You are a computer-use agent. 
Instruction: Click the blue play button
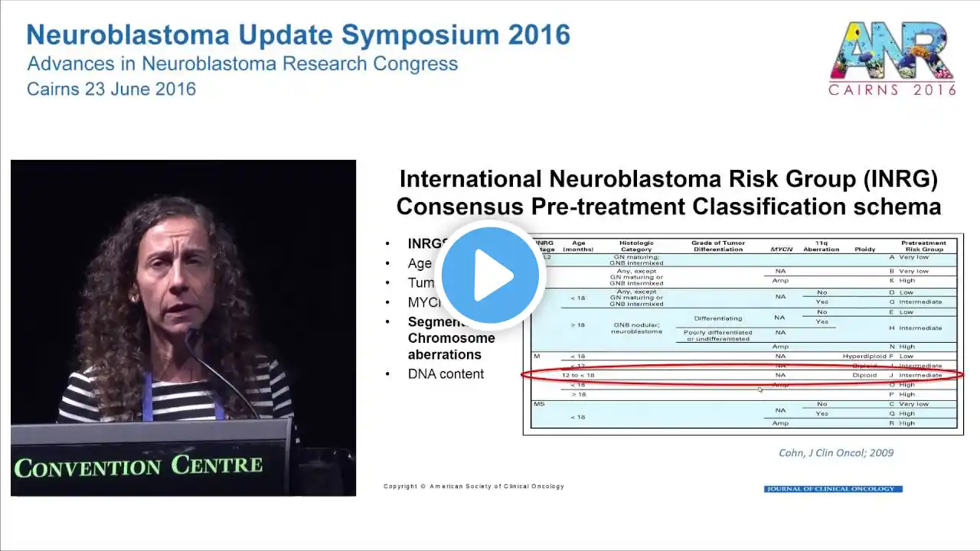coord(490,274)
